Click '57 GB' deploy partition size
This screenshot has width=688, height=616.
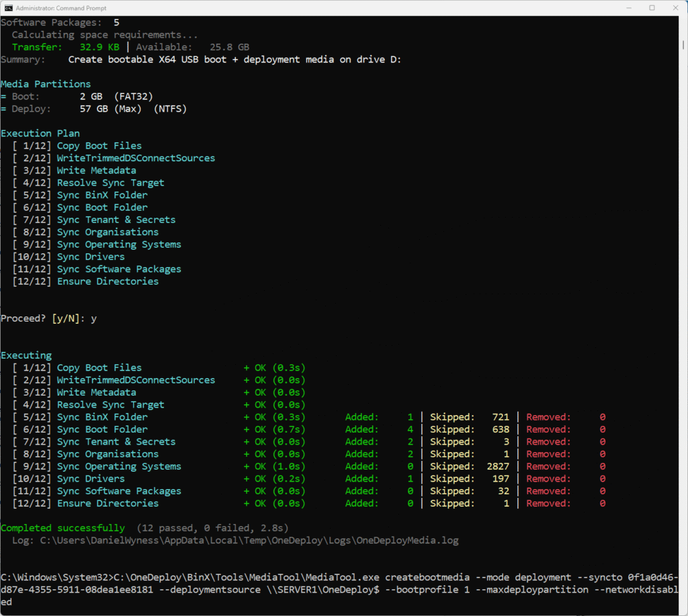[x=94, y=108]
